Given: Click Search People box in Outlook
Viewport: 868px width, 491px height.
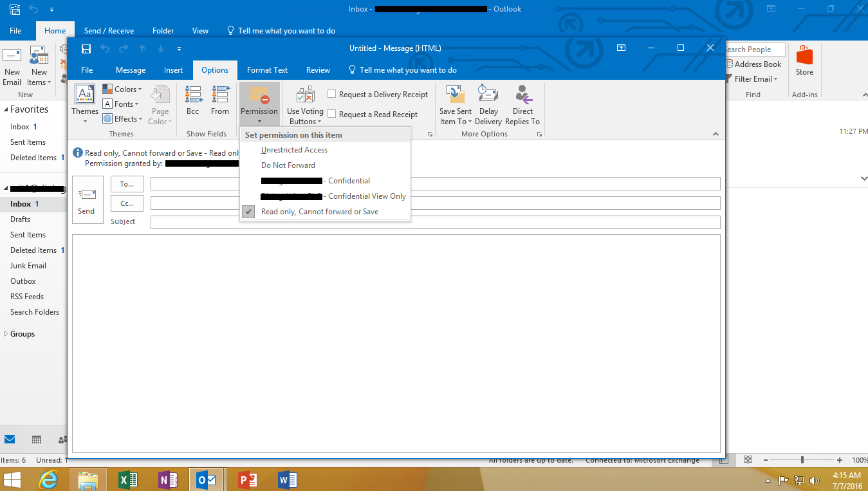Looking at the screenshot, I should pos(753,50).
